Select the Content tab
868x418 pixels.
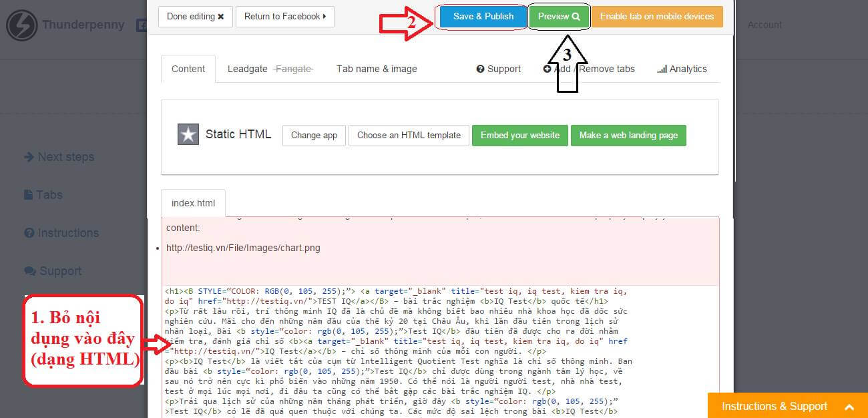[x=188, y=69]
